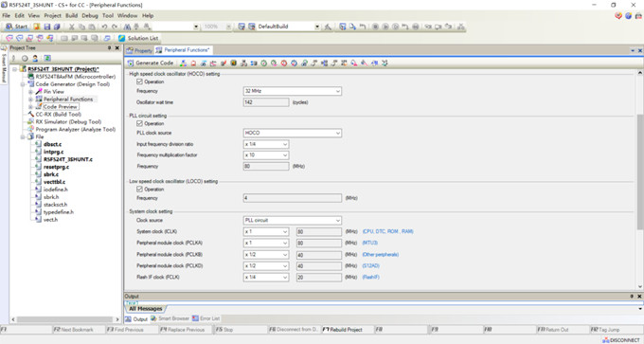
Task: Click the Solution List icon
Action: coord(121,38)
